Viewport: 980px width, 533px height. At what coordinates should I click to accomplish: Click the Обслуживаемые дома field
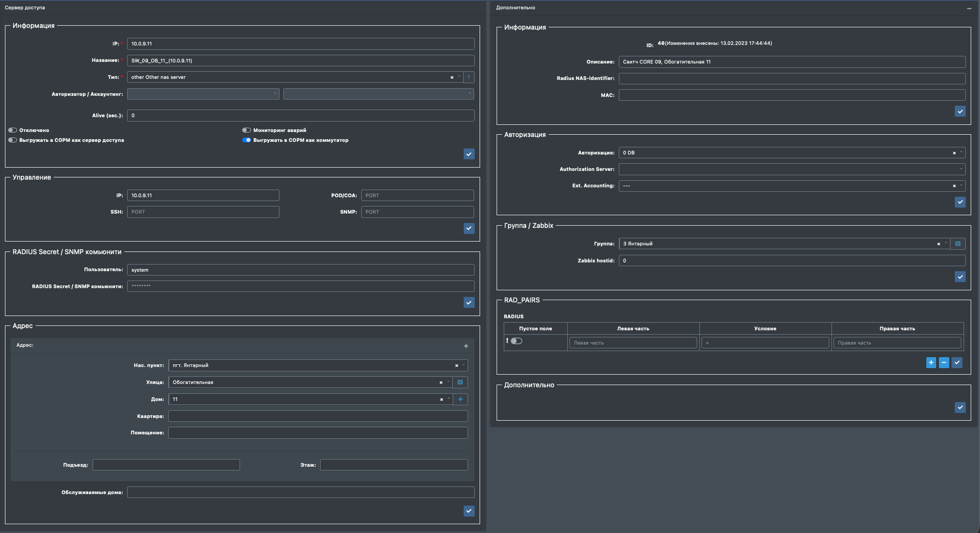pyautogui.click(x=300, y=492)
